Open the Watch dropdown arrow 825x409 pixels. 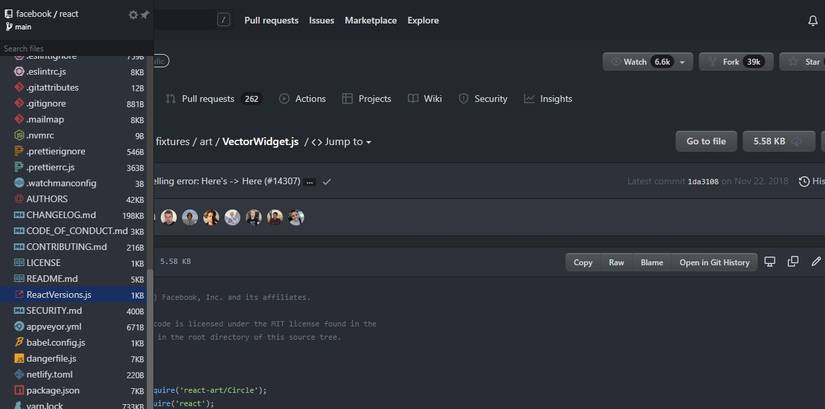pyautogui.click(x=682, y=62)
